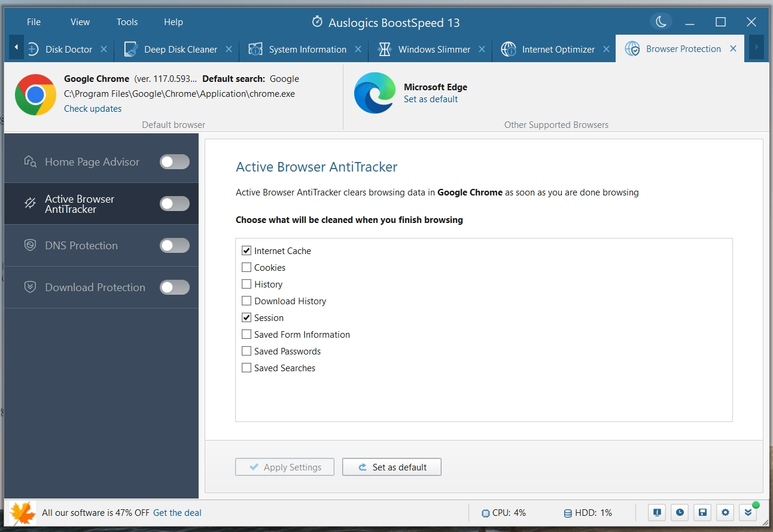Click the Get the deal link
Image resolution: width=773 pixels, height=532 pixels.
[x=177, y=513]
